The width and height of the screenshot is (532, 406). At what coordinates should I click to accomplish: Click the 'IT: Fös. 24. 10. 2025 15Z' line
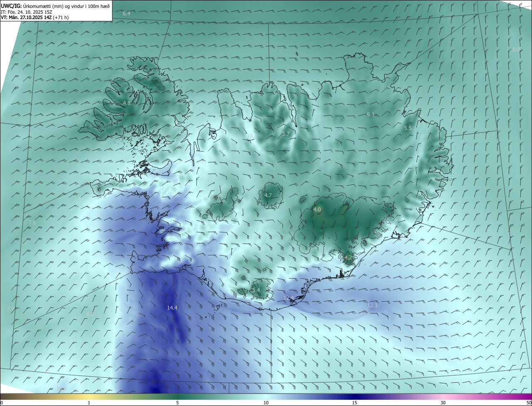point(27,12)
